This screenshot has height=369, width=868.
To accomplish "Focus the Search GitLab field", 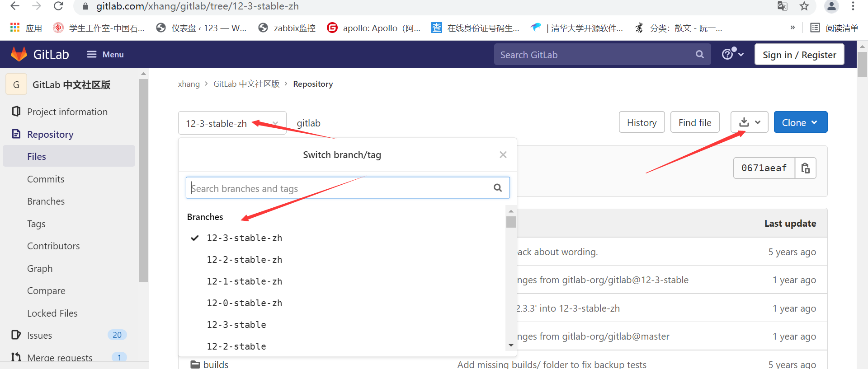I will click(x=602, y=55).
